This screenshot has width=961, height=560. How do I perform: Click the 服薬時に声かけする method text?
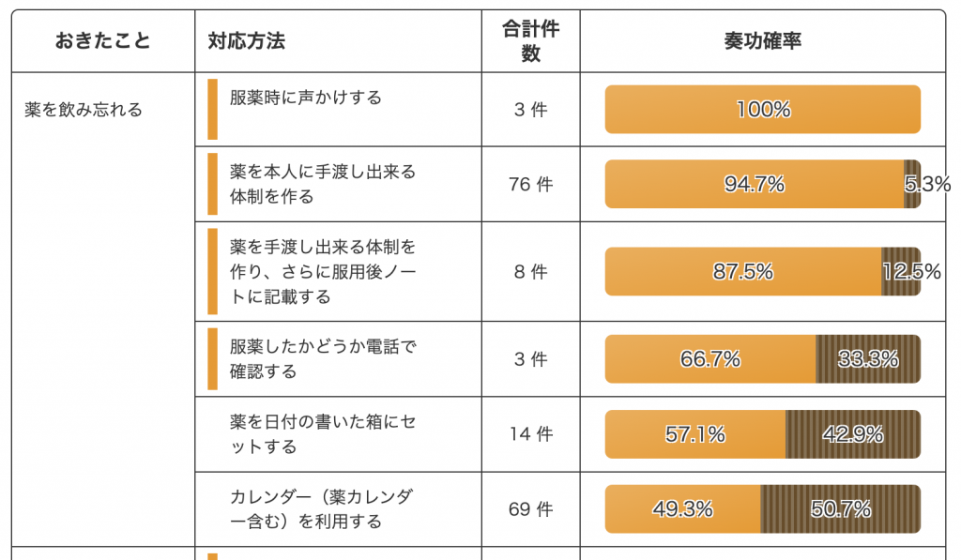click(306, 98)
